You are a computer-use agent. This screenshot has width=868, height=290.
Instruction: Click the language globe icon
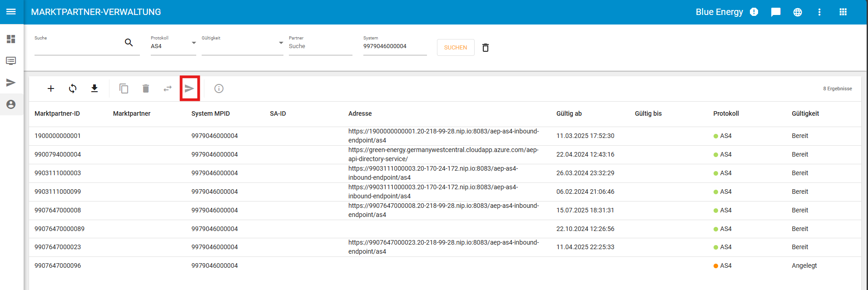pos(798,12)
